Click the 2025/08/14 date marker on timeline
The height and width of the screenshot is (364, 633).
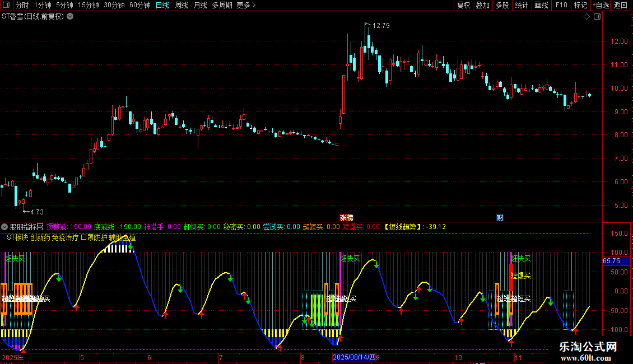(x=354, y=357)
